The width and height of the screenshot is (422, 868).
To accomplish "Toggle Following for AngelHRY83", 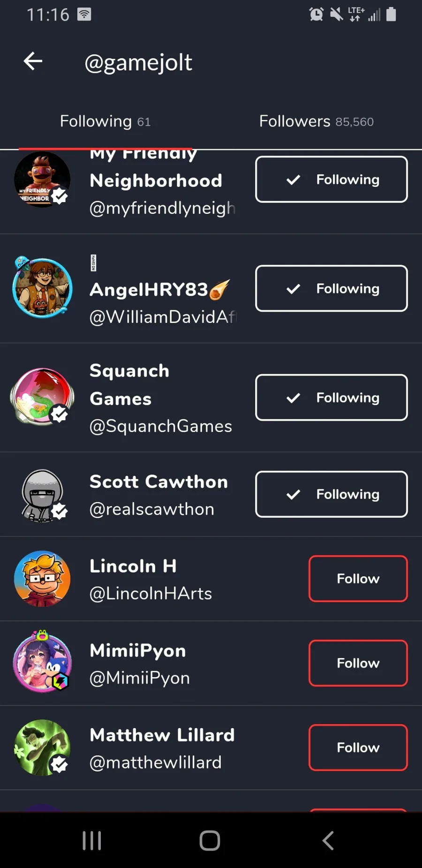I will (331, 288).
